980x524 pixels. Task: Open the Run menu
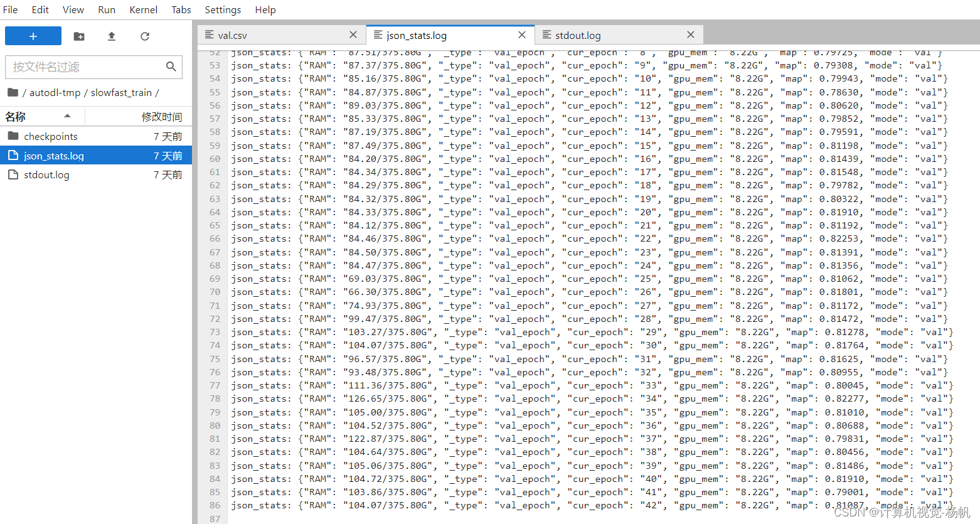pos(107,9)
